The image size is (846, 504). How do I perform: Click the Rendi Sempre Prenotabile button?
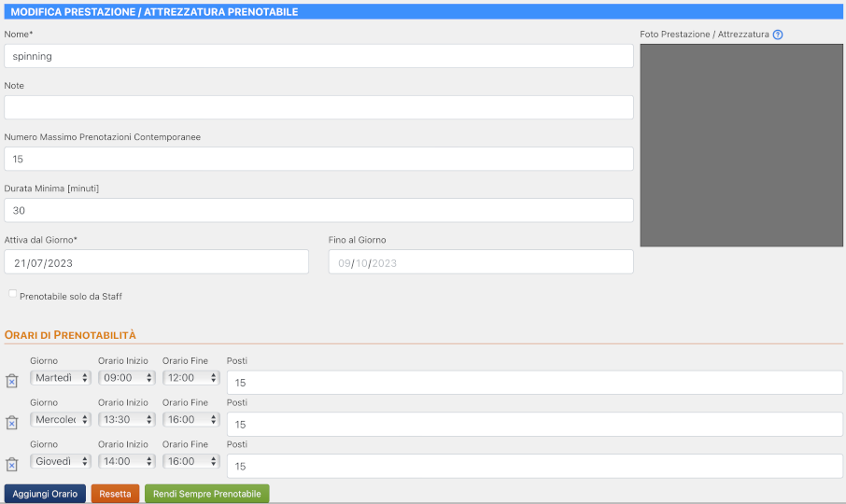point(206,494)
